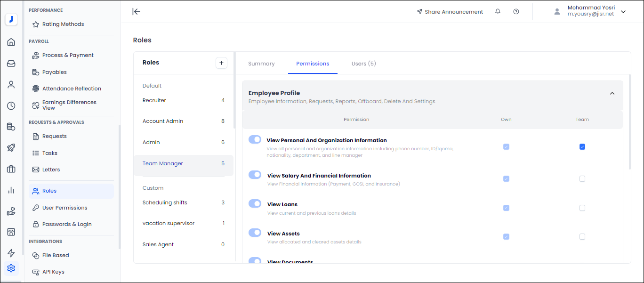Collapse the navigation with the left-arrow icon
Screen dimensions: 644x283
pyautogui.click(x=136, y=12)
